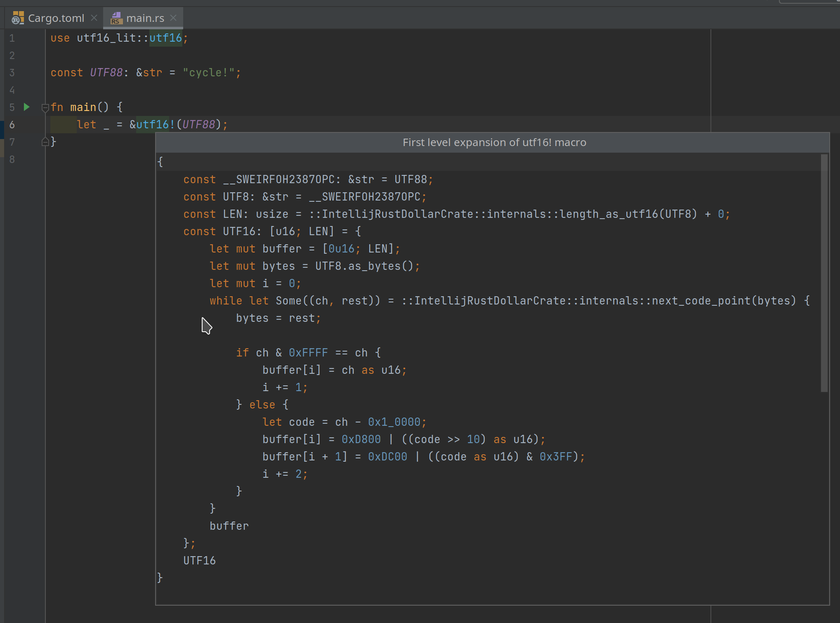Click the "cycle!" string literal
The height and width of the screenshot is (623, 840).
pos(211,72)
